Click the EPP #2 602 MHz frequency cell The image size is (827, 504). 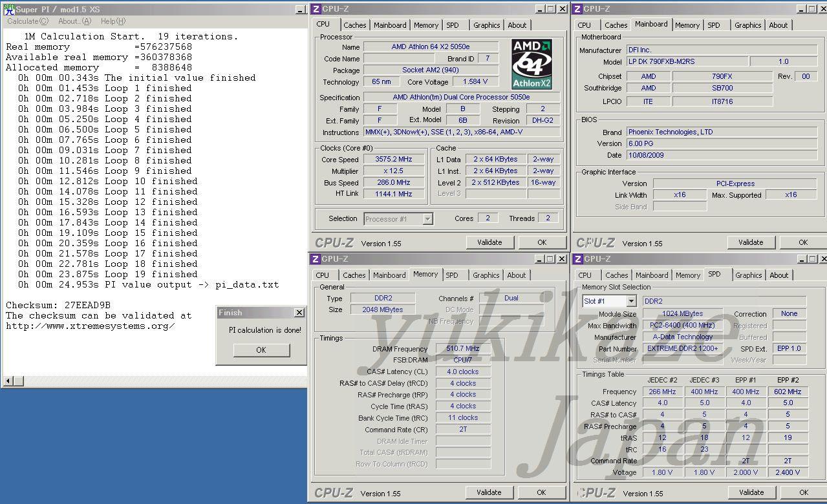(x=788, y=392)
